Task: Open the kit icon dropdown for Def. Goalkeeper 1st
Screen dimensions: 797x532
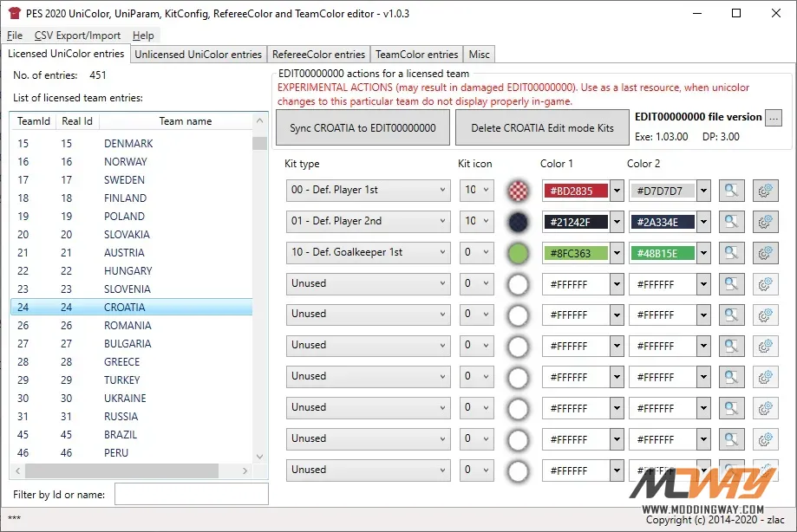Action: 476,253
